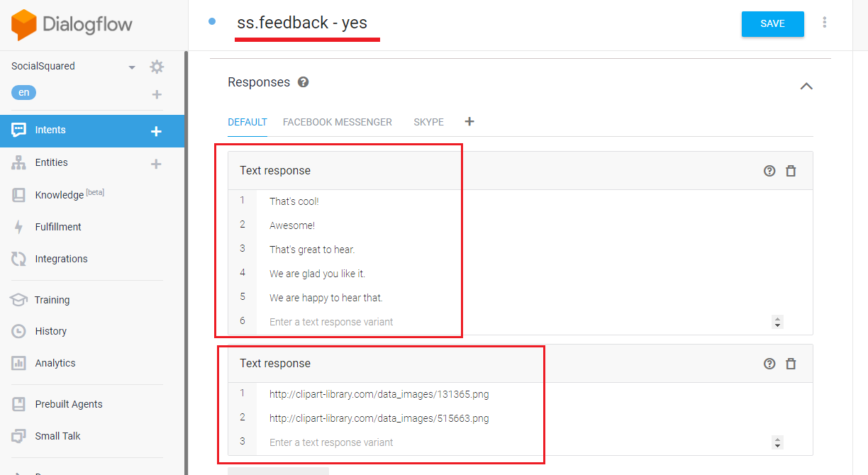Click the SAVE button
The width and height of the screenshot is (868, 475).
(x=772, y=24)
